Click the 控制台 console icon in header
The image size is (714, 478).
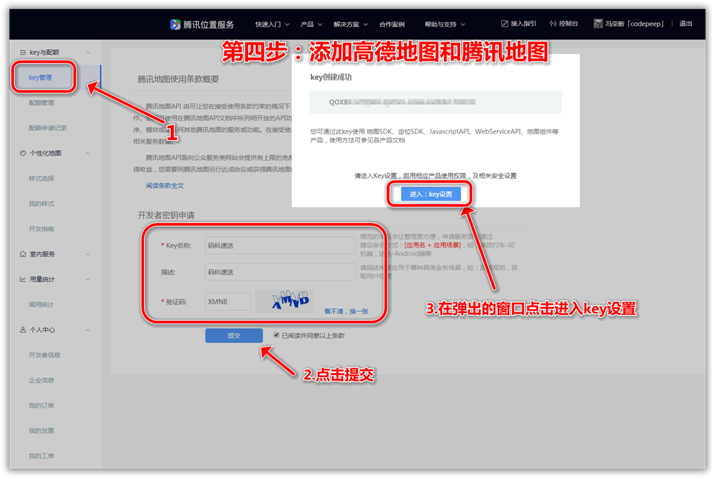(553, 24)
